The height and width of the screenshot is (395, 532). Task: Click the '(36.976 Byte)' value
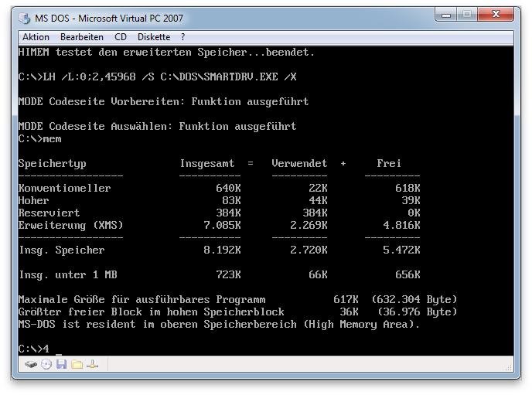click(417, 312)
